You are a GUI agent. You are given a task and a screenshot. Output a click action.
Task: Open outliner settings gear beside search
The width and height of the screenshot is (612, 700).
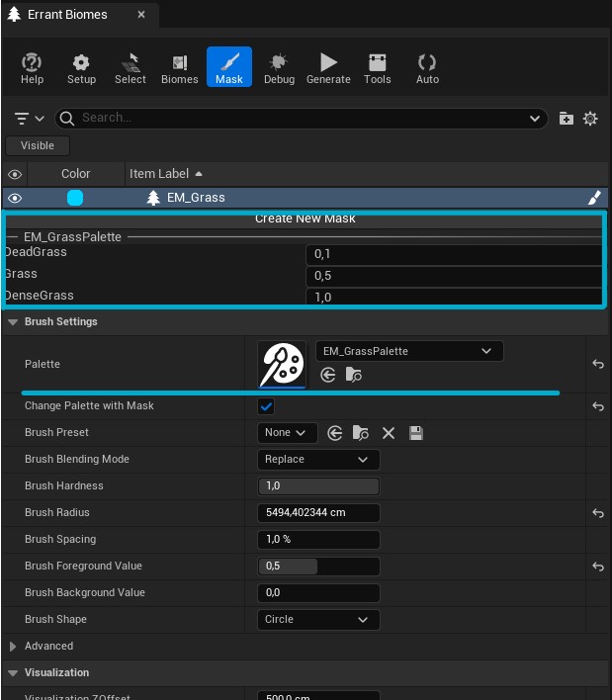(590, 119)
